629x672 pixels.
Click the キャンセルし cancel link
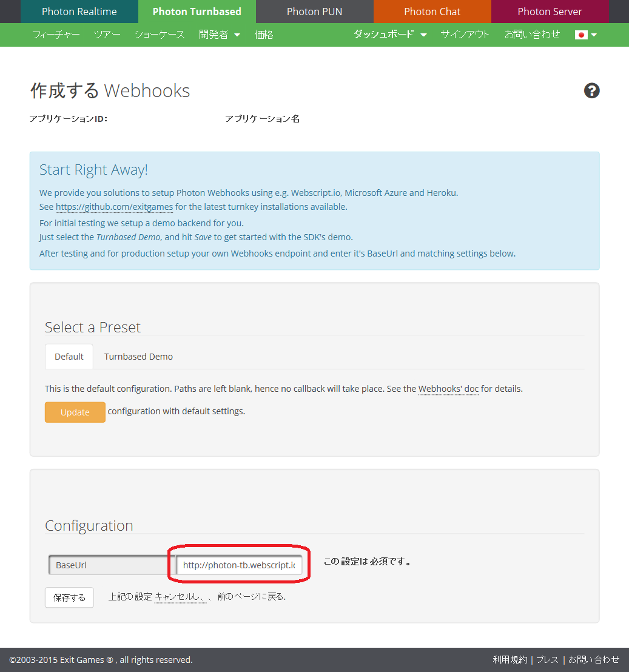click(180, 597)
